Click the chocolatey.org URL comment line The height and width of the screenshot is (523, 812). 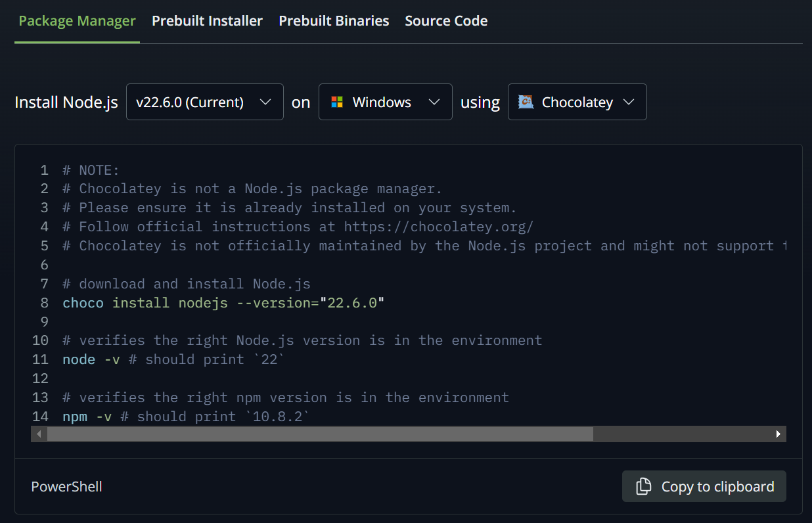[x=298, y=227]
